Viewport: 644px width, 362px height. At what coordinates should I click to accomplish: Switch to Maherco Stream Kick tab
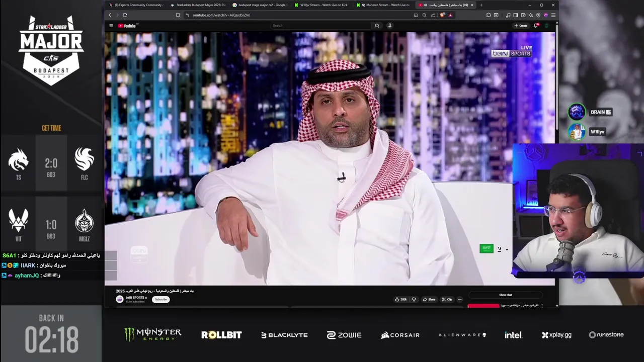tap(383, 5)
